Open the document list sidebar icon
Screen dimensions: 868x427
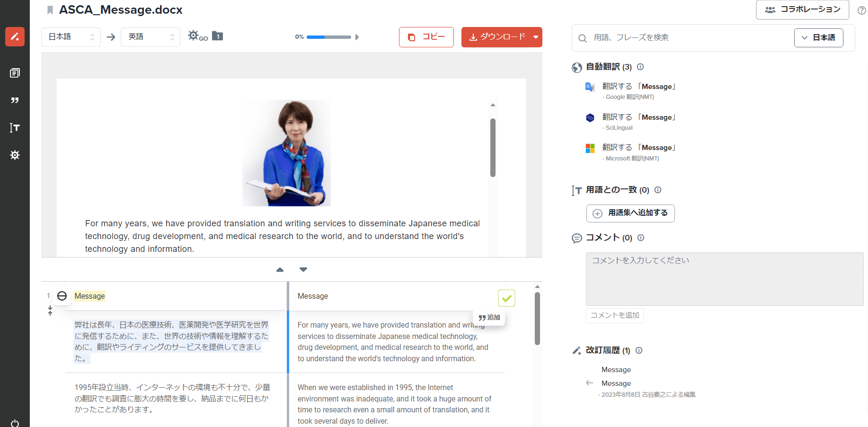(15, 73)
